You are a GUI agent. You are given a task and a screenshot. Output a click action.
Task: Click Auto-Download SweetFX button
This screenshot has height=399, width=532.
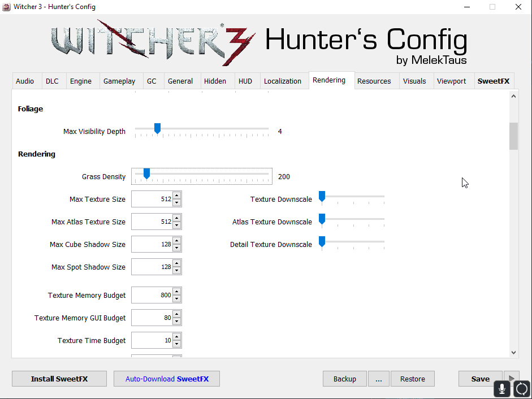tap(167, 379)
